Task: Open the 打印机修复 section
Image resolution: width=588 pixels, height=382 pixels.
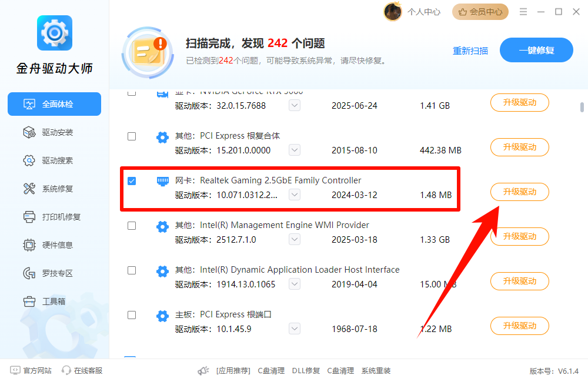Action: click(x=54, y=217)
